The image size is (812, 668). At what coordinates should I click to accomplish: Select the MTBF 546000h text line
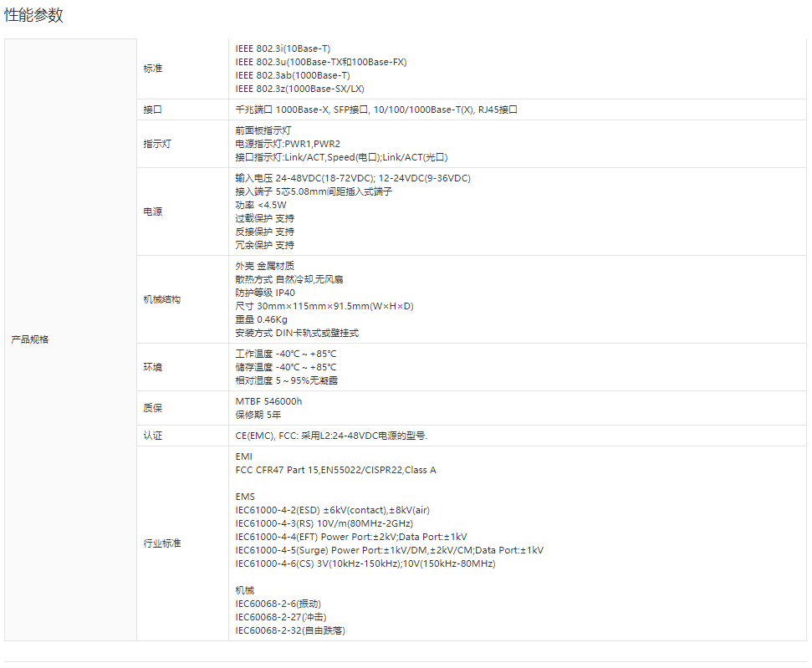[x=268, y=401]
